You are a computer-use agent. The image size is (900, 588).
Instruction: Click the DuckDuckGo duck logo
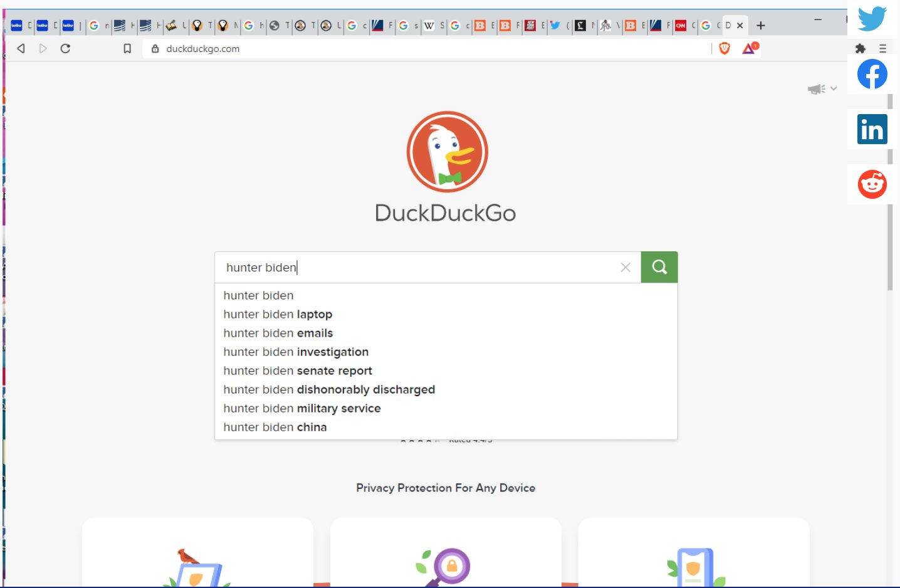tap(447, 152)
